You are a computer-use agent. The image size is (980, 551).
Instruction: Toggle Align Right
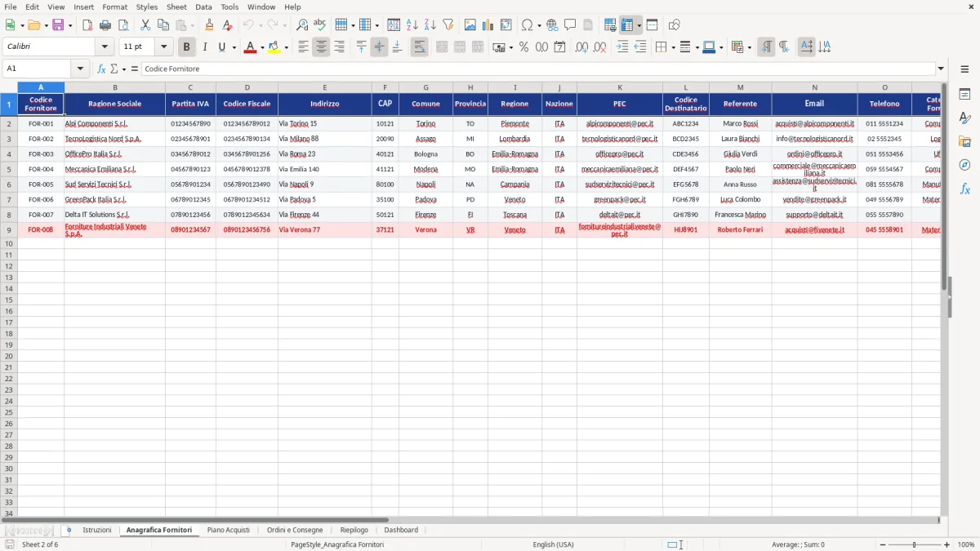click(339, 47)
